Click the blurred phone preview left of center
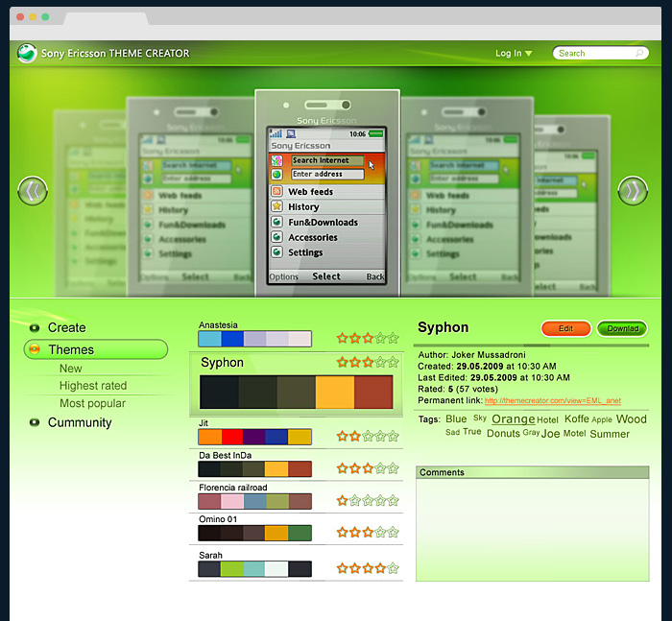This screenshot has width=672, height=621. point(191,197)
